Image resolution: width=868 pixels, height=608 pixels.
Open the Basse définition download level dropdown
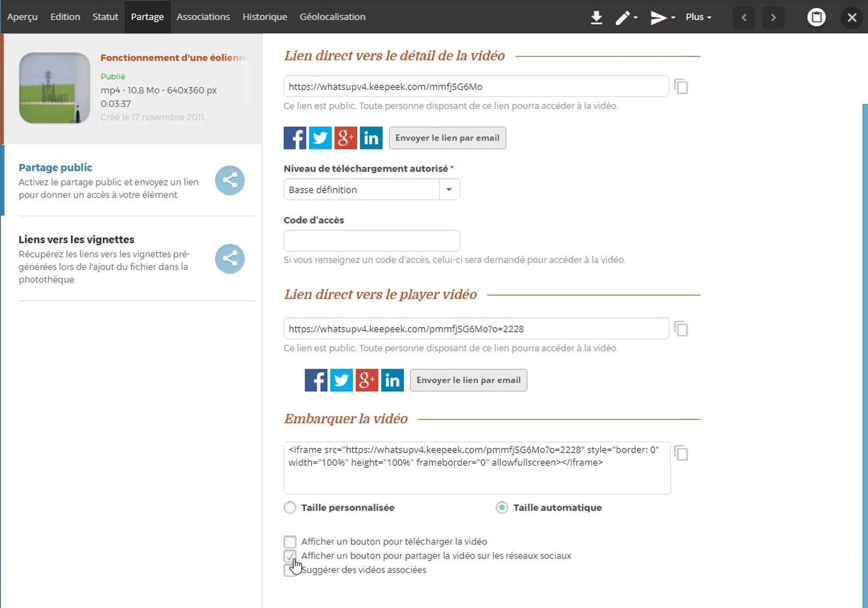tap(372, 190)
